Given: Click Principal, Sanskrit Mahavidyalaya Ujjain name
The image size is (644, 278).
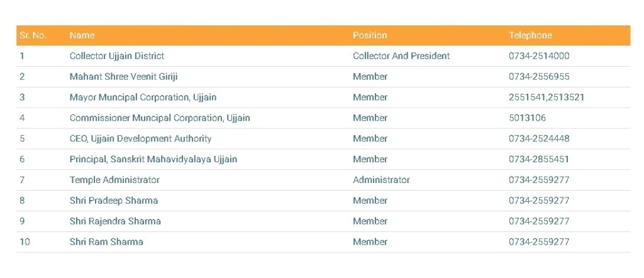Looking at the screenshot, I should pos(153,159).
